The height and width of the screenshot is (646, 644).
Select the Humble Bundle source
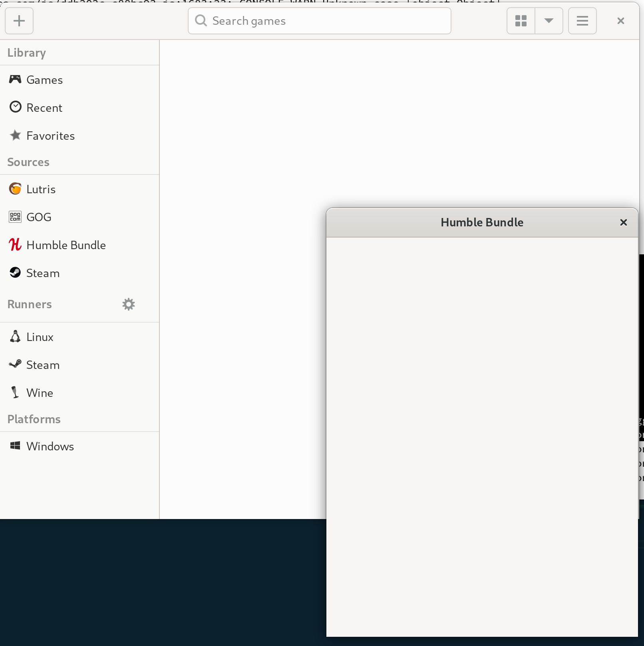[x=66, y=245]
